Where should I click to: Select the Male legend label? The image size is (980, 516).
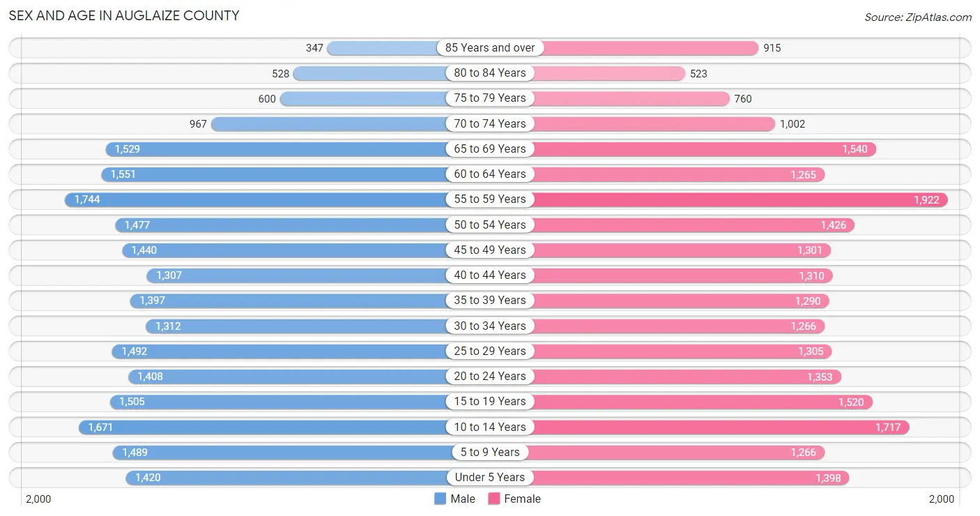[463, 499]
